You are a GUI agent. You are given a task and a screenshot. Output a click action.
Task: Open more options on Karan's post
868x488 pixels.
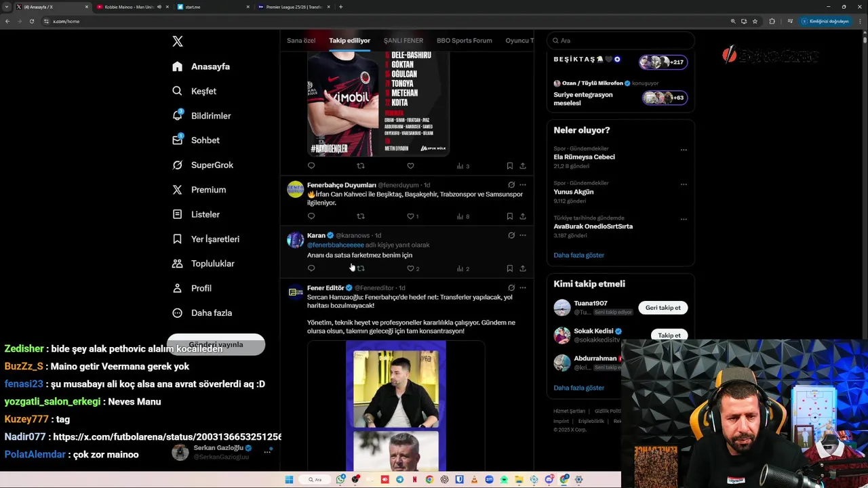pos(523,235)
